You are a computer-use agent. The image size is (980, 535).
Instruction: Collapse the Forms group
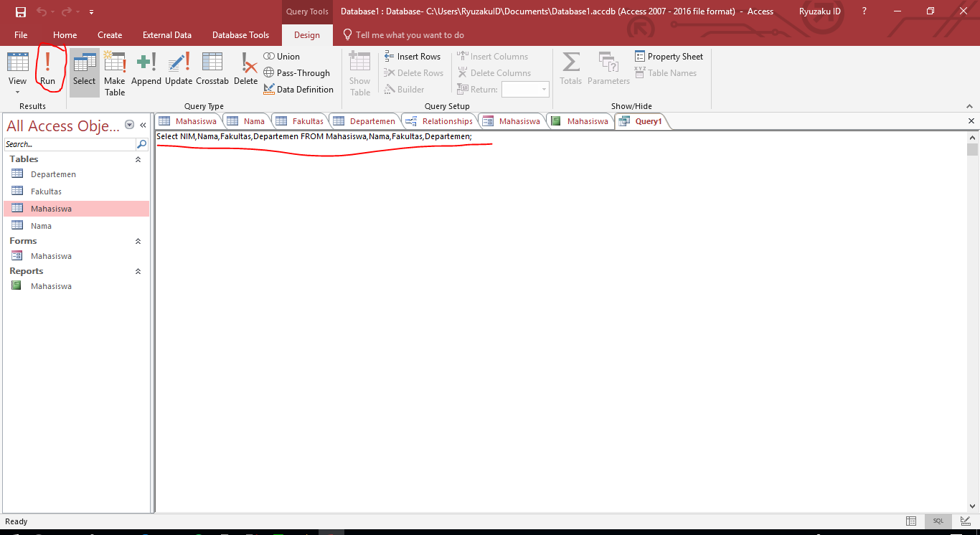point(138,241)
